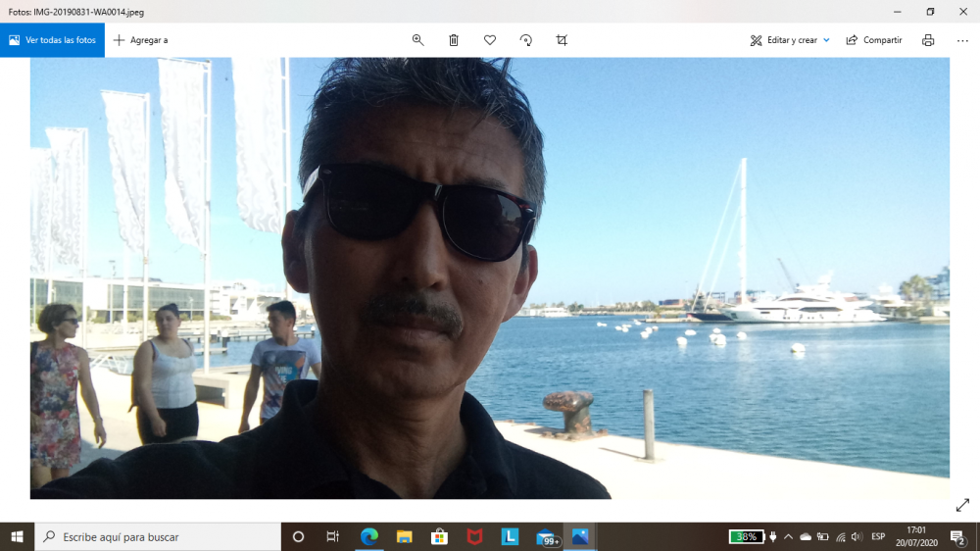Open Editar y crear dropdown
This screenshot has width=980, height=551.
tap(790, 40)
